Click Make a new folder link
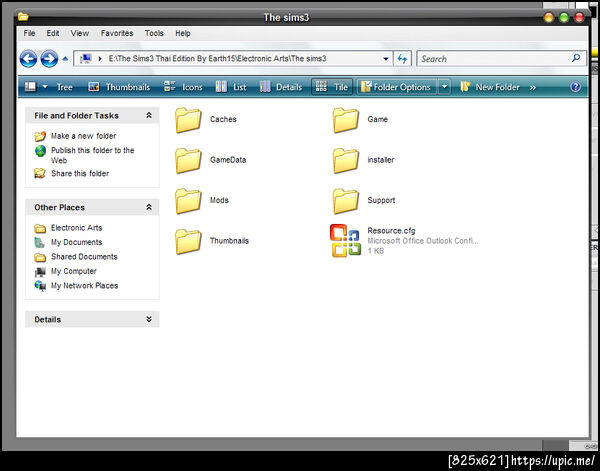Viewport: 600px width, 471px height. pos(83,136)
